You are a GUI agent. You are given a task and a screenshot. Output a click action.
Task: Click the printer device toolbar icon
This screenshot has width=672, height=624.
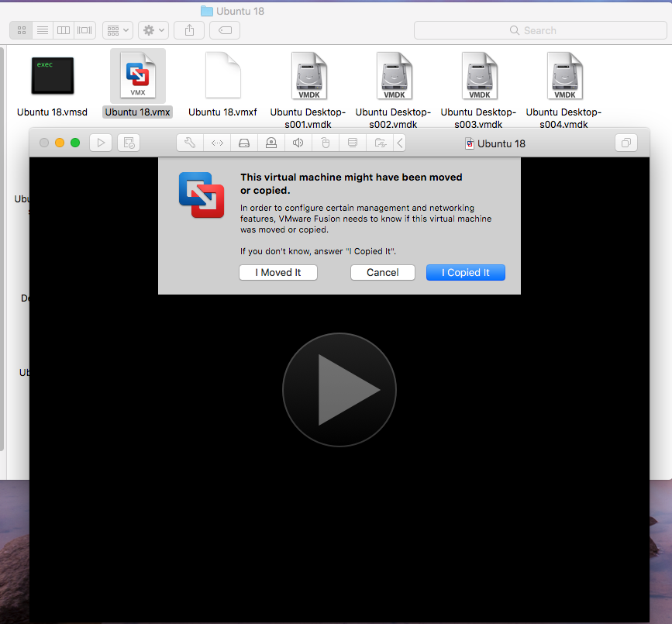[x=353, y=143]
